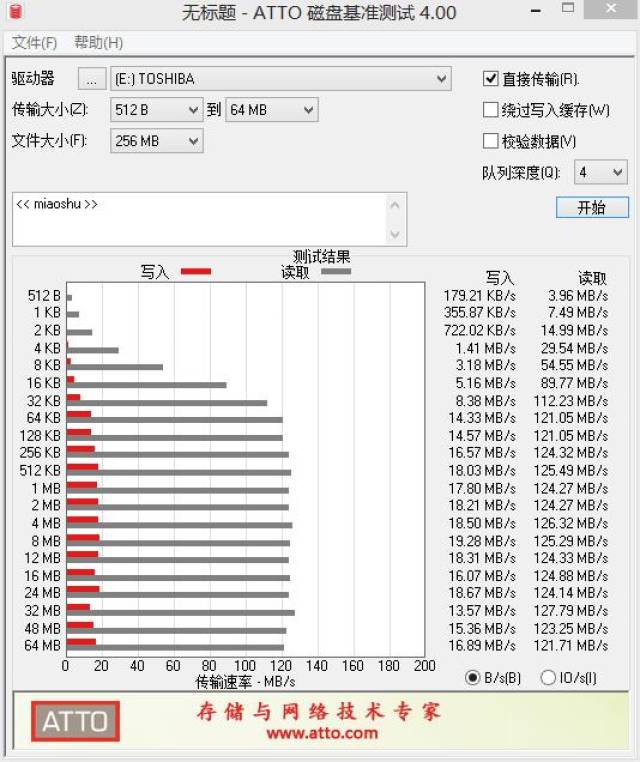Maximize the ATTO window

(x=568, y=8)
